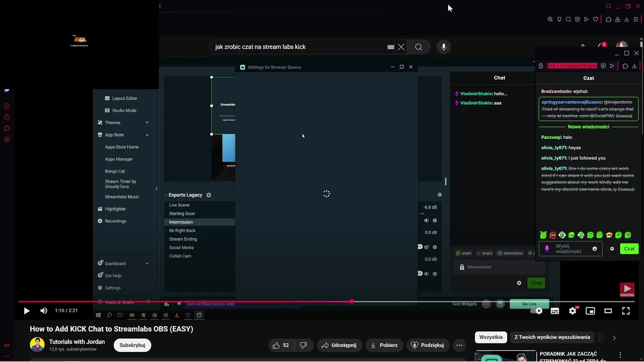
Task: Click ad blocker shield in Kick popout
Action: [x=603, y=66]
